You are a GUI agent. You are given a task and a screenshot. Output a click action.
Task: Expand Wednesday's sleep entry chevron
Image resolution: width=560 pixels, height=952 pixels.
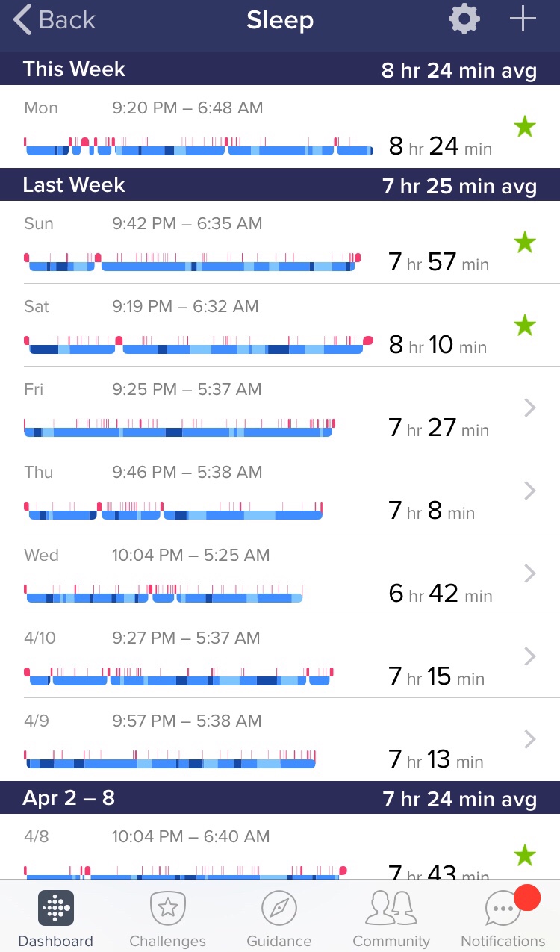pos(530,573)
